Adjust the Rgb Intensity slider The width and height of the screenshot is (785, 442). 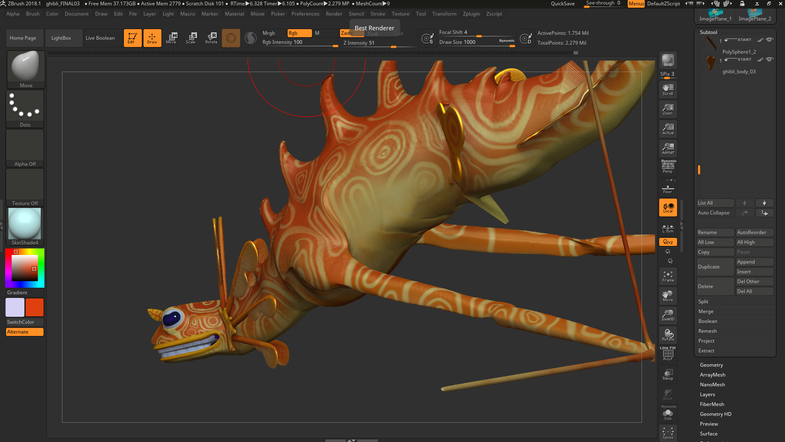300,43
